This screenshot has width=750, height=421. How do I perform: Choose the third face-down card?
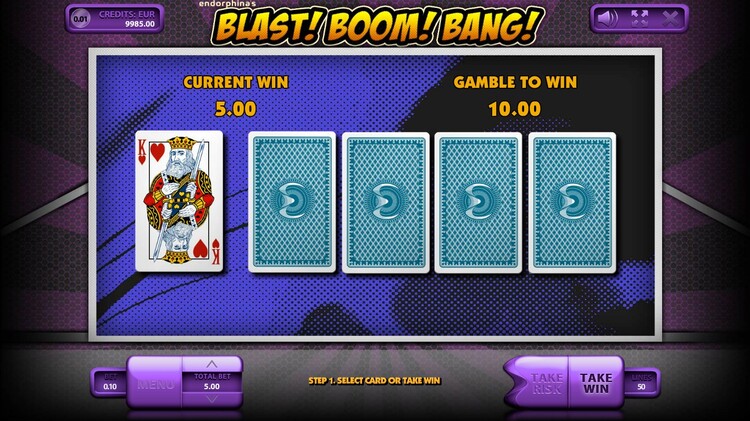(x=478, y=202)
